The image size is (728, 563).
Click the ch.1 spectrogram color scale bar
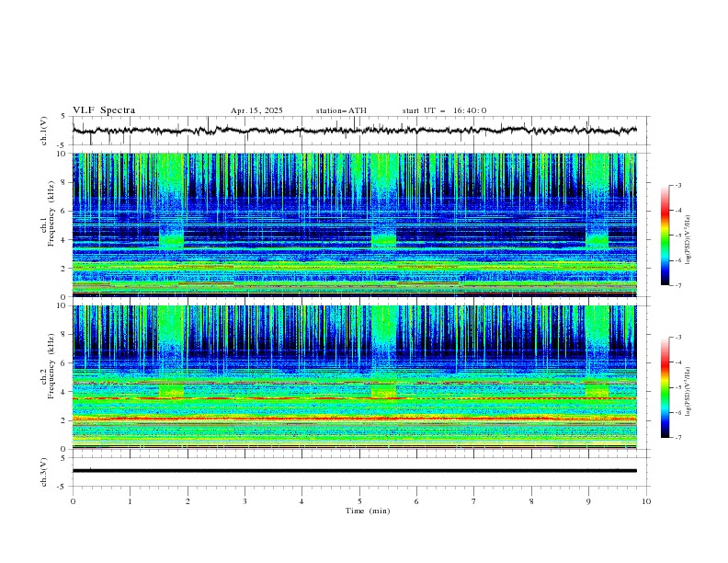665,236
